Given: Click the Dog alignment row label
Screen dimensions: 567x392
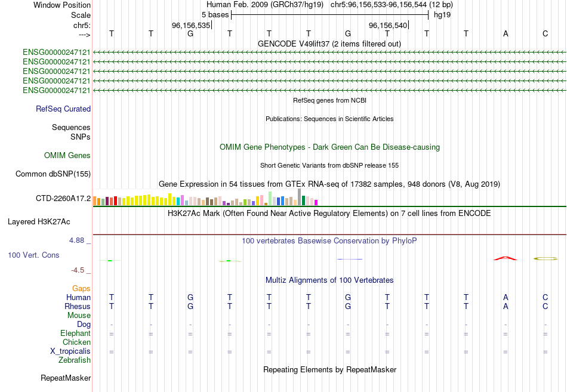Looking at the screenshot, I should (84, 325).
